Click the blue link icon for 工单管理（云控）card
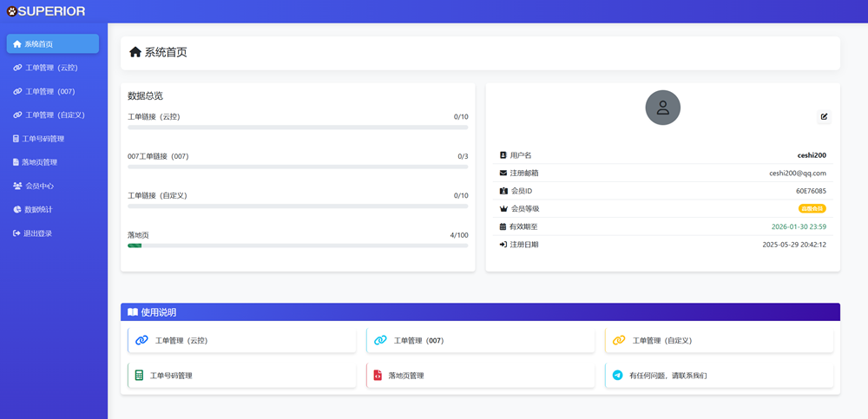 coord(141,341)
